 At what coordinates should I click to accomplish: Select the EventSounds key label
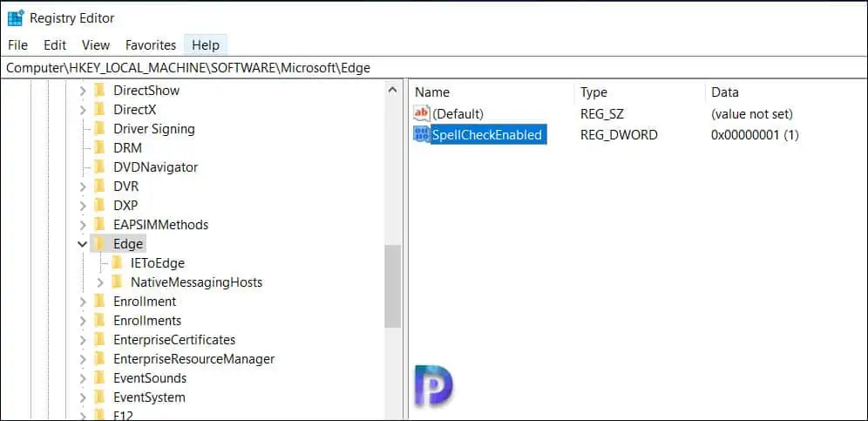click(x=150, y=378)
